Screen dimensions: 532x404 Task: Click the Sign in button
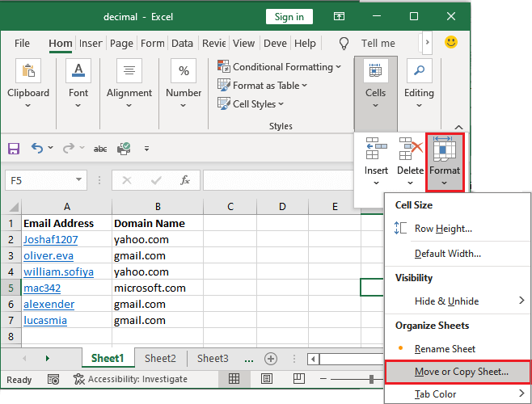pos(289,16)
